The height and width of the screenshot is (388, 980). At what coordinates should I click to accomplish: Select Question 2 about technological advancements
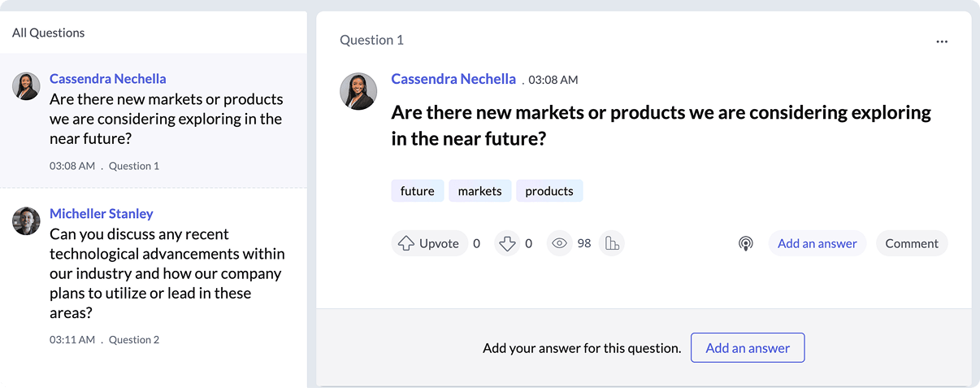[x=167, y=273]
